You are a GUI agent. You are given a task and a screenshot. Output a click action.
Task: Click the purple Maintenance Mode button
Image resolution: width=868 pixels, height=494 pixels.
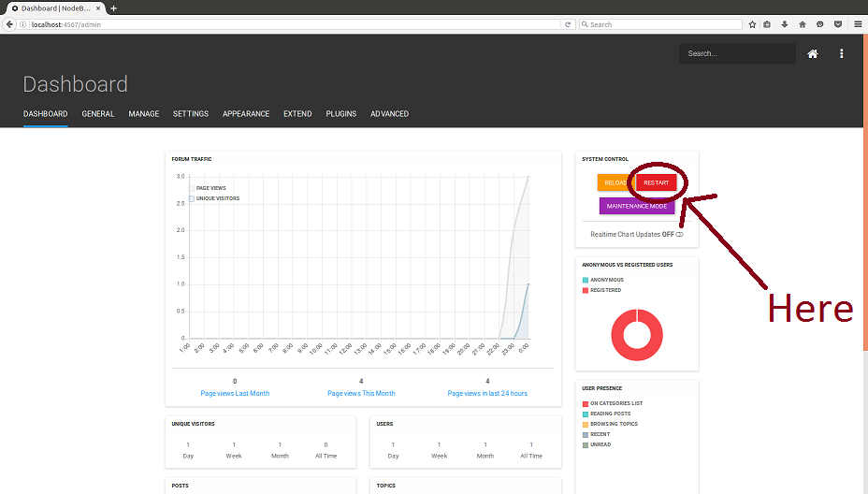point(637,206)
